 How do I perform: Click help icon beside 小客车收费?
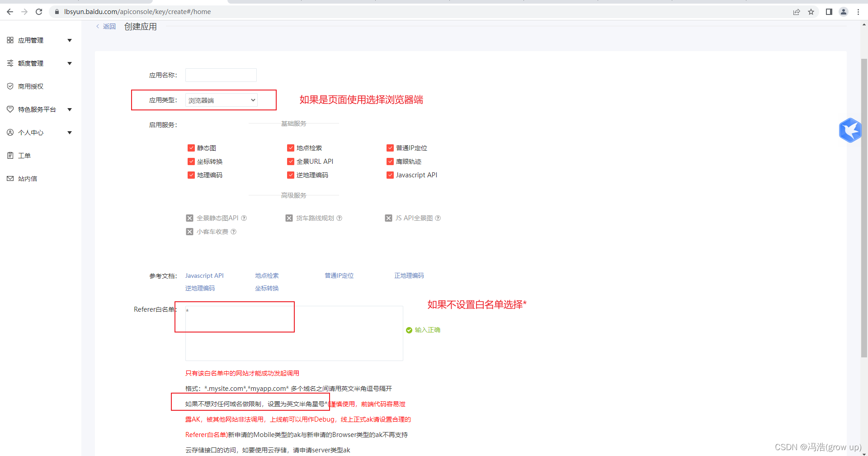[x=234, y=232]
